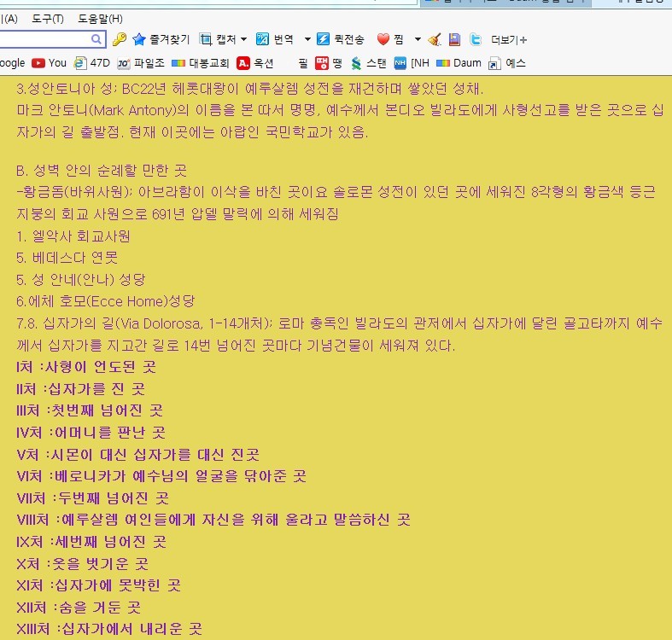Image resolution: width=672 pixels, height=640 pixels.
Task: Click the line '6.에체 호모(Ecce Home)성당'
Action: click(x=105, y=301)
